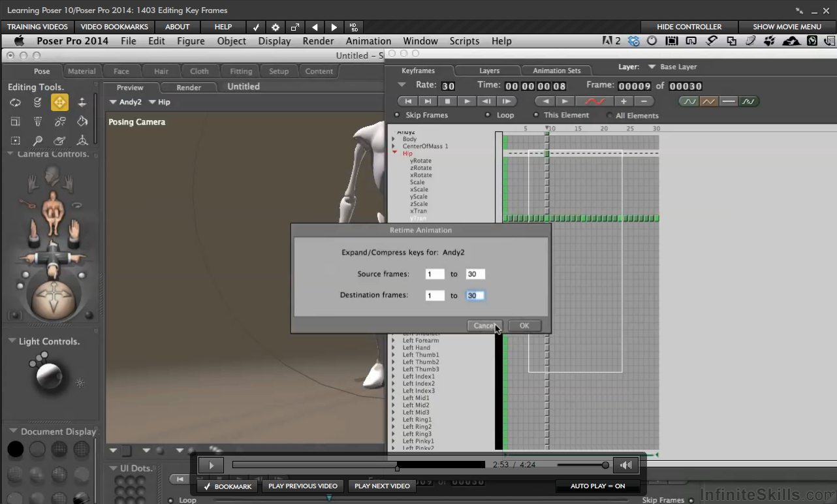The height and width of the screenshot is (504, 837).
Task: Select the This Element option
Action: (536, 115)
